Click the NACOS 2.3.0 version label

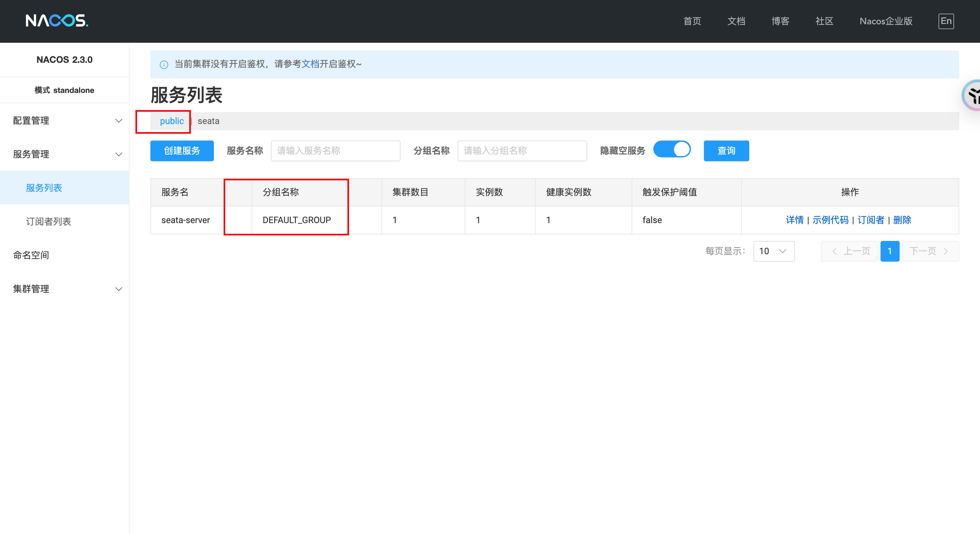click(64, 60)
